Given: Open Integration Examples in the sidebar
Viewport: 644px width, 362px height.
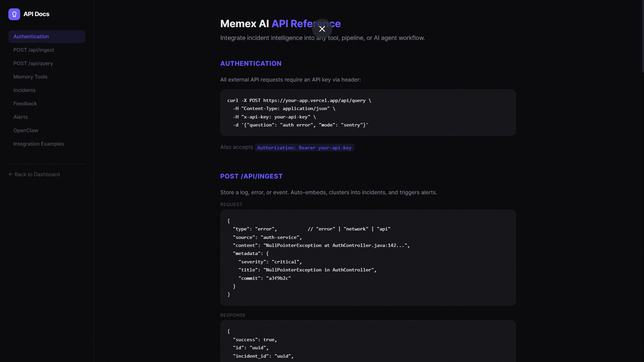Looking at the screenshot, I should tap(47, 144).
